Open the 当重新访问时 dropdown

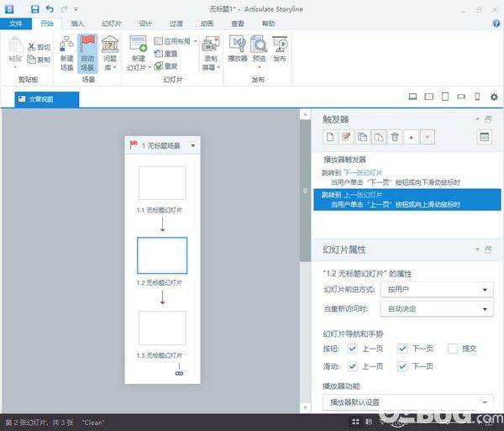437,309
